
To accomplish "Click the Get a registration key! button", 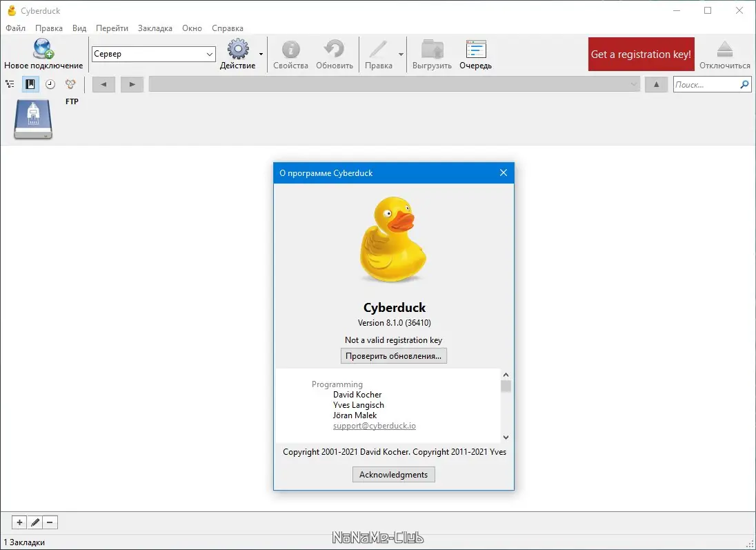I will pos(641,54).
